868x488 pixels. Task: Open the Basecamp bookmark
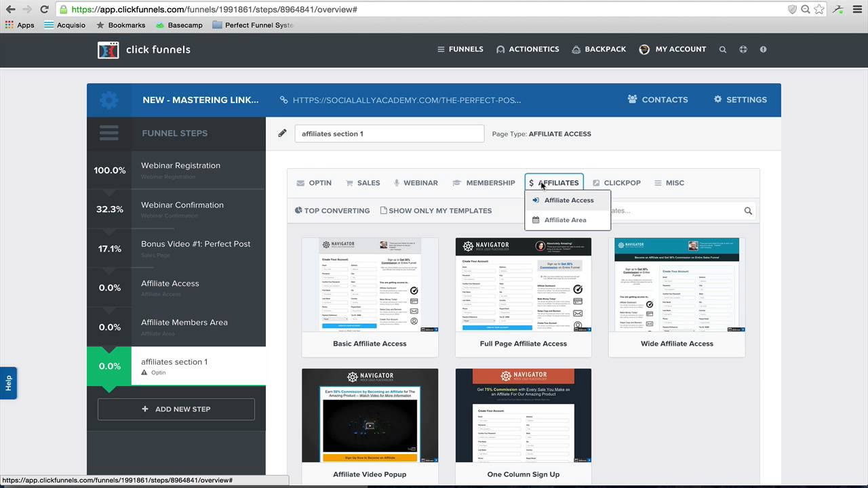[x=179, y=25]
